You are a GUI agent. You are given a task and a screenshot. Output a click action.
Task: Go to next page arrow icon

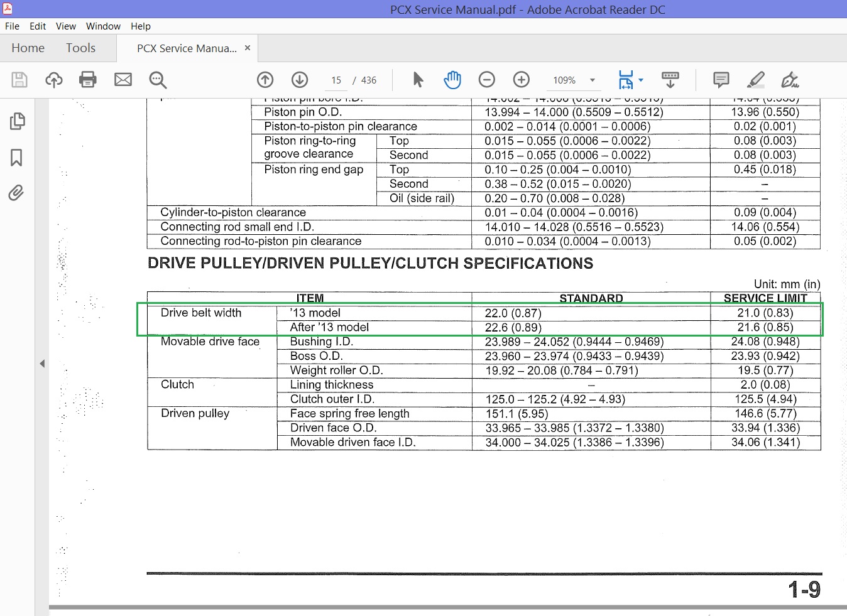pos(300,80)
